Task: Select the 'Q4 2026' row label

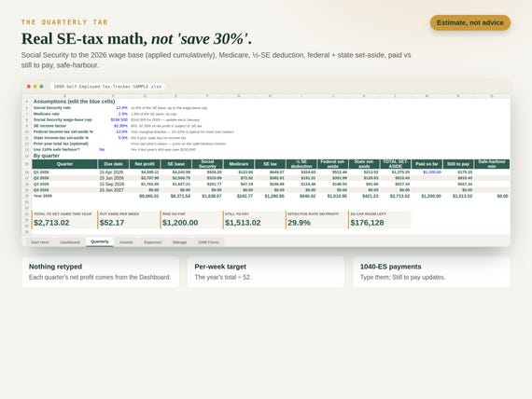Action: pos(41,190)
